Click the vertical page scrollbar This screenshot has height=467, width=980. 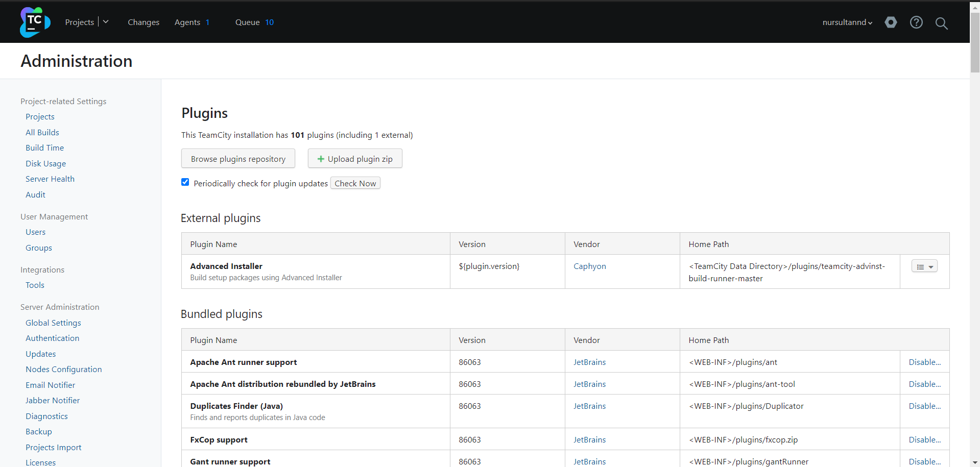click(x=975, y=43)
